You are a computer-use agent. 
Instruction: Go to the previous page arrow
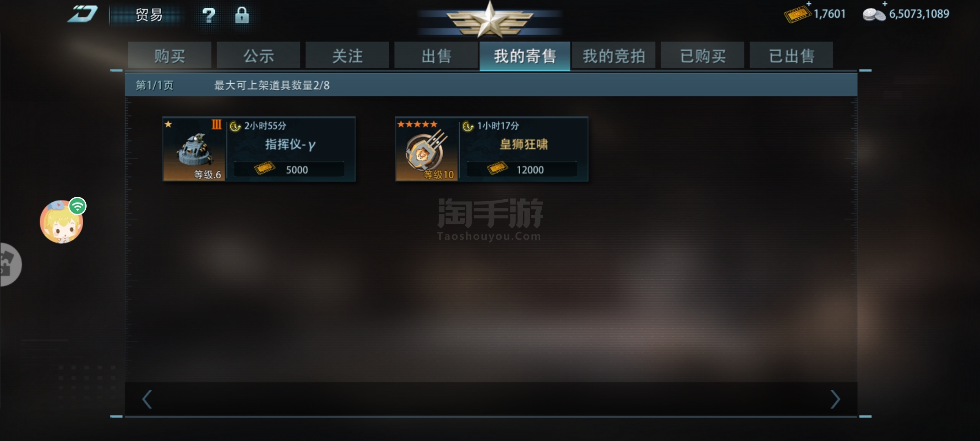pyautogui.click(x=147, y=399)
